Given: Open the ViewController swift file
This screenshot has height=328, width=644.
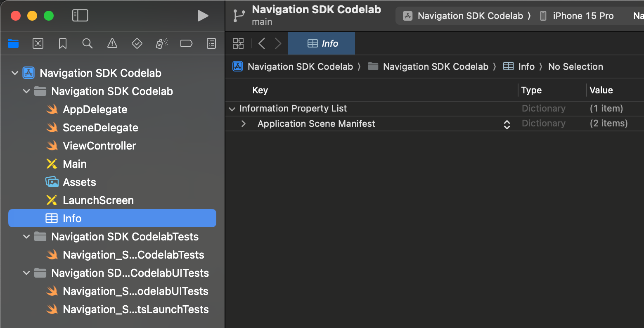Looking at the screenshot, I should [99, 146].
